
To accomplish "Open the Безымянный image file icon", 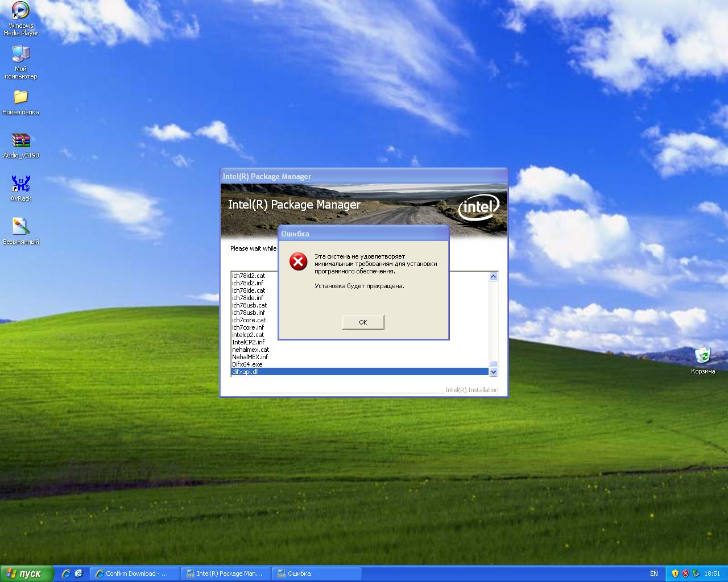I will tap(21, 231).
